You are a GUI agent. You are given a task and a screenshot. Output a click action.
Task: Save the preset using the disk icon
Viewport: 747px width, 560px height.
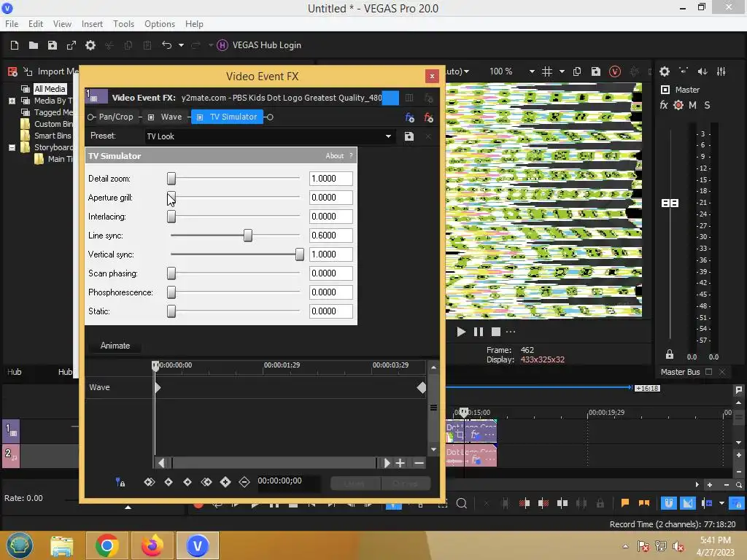409,136
